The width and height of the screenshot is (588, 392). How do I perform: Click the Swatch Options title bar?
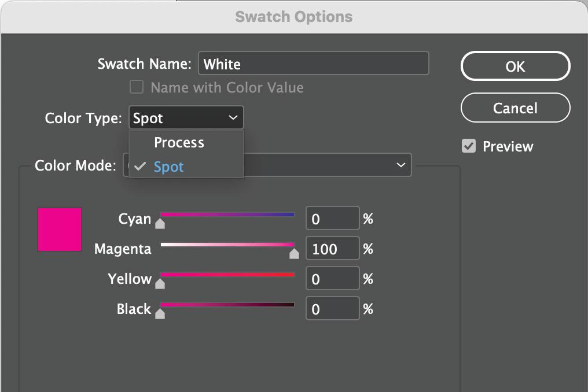click(294, 16)
